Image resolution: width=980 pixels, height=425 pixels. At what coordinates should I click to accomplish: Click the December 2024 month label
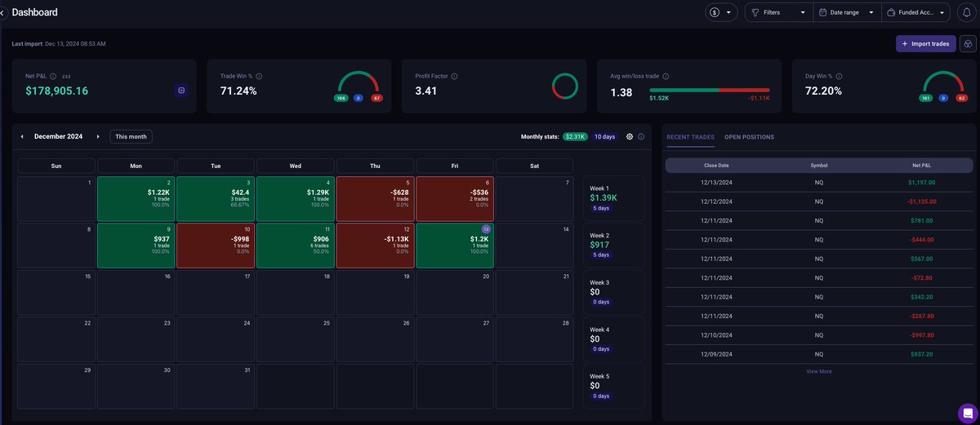(58, 137)
